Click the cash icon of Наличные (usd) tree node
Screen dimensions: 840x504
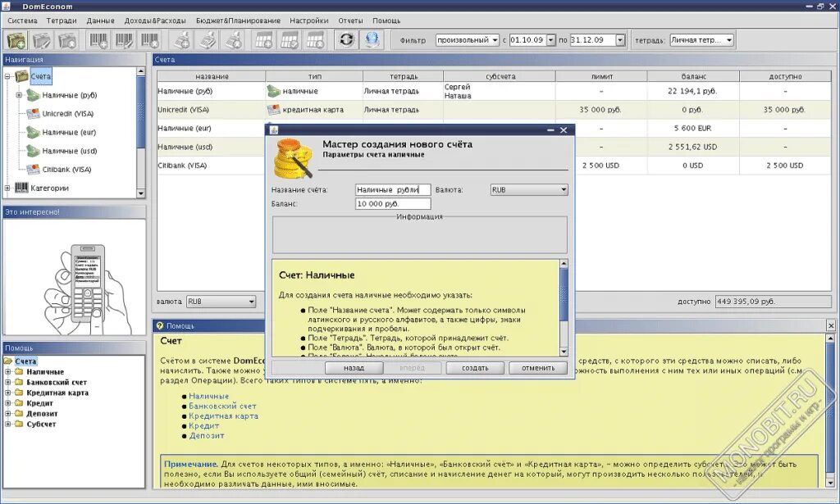(x=33, y=151)
